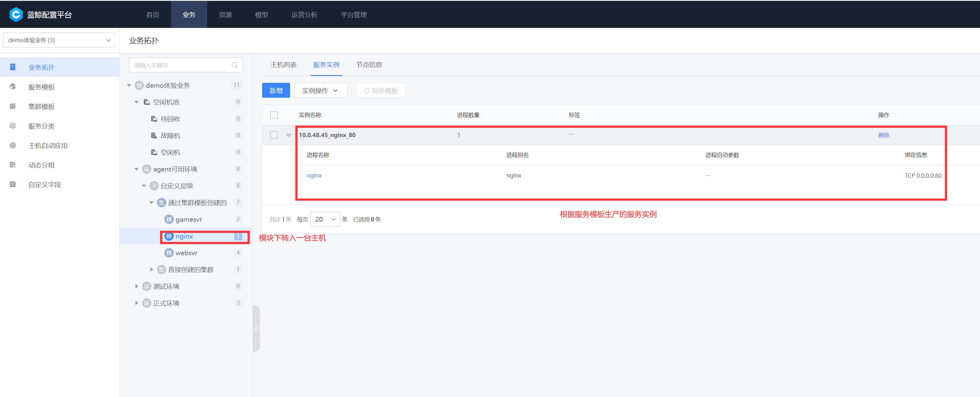
Task: Click the 集 icon of 直接创建的集群
Action: (x=162, y=270)
